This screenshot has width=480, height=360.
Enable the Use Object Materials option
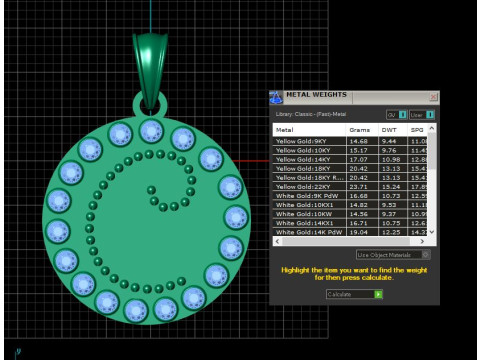(x=393, y=255)
